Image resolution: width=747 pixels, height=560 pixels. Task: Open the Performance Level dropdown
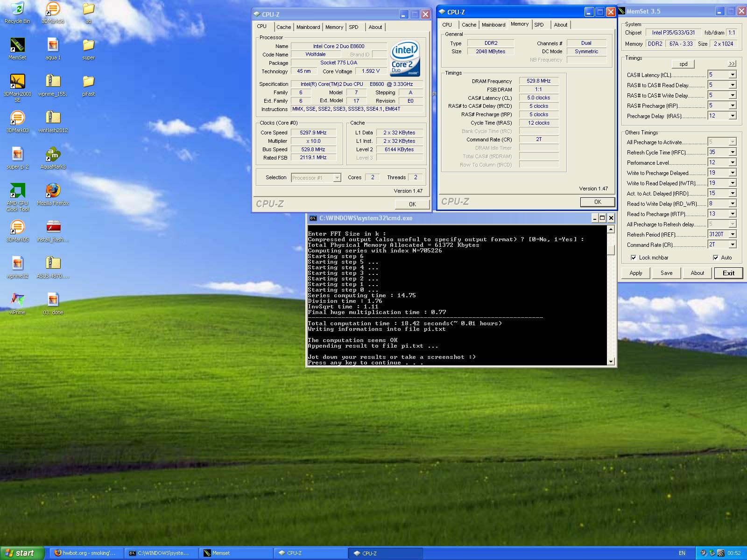coord(733,162)
